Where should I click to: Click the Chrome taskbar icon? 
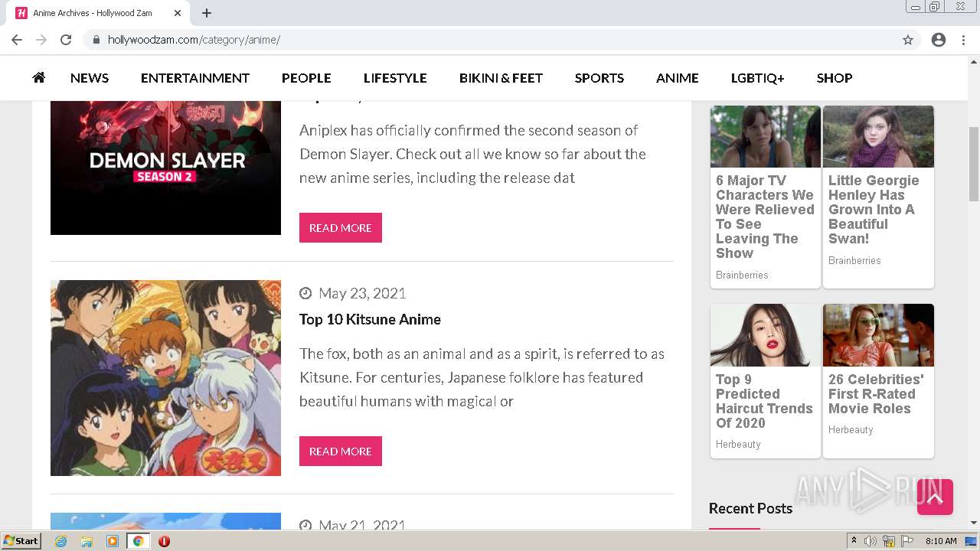[139, 541]
